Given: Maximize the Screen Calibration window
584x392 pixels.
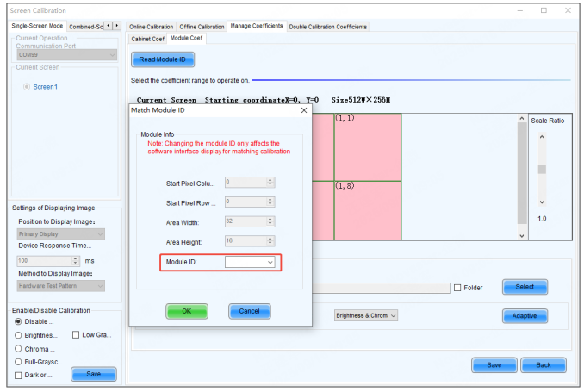Looking at the screenshot, I should tap(544, 10).
